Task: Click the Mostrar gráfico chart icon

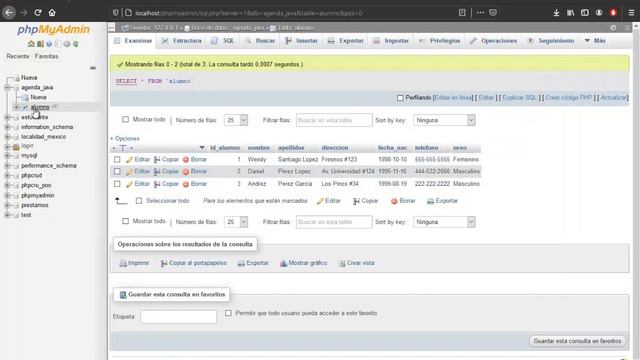Action: coord(283,263)
